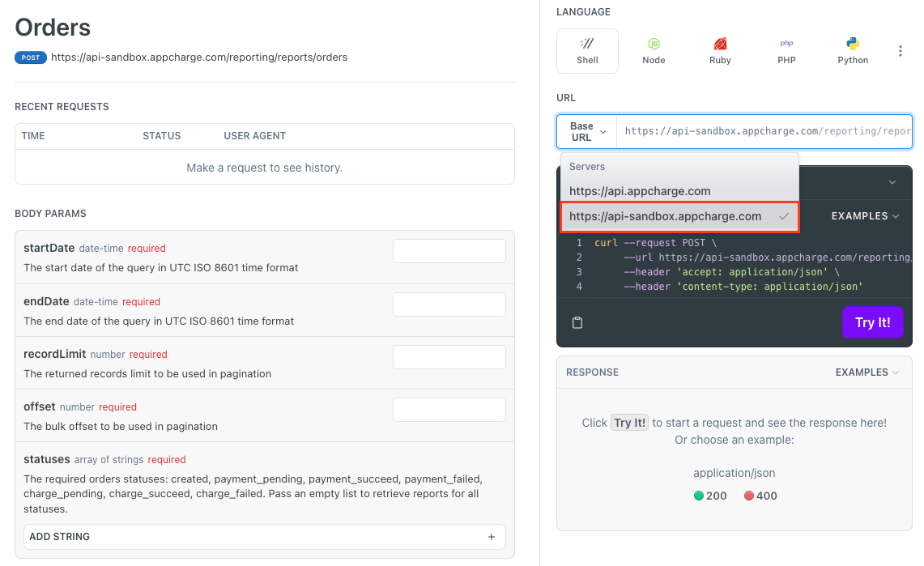Click the inline 'Try It!' hint in response
This screenshot has height=566, width=924.
(629, 423)
